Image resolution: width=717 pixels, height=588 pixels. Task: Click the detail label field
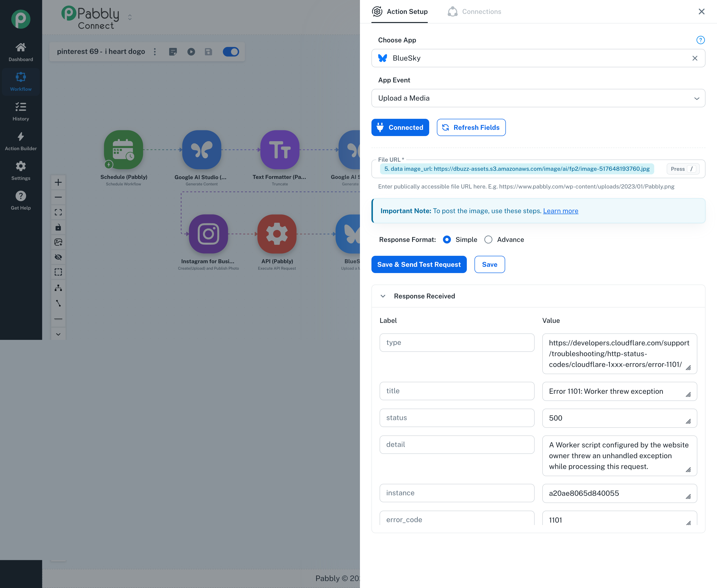click(457, 444)
